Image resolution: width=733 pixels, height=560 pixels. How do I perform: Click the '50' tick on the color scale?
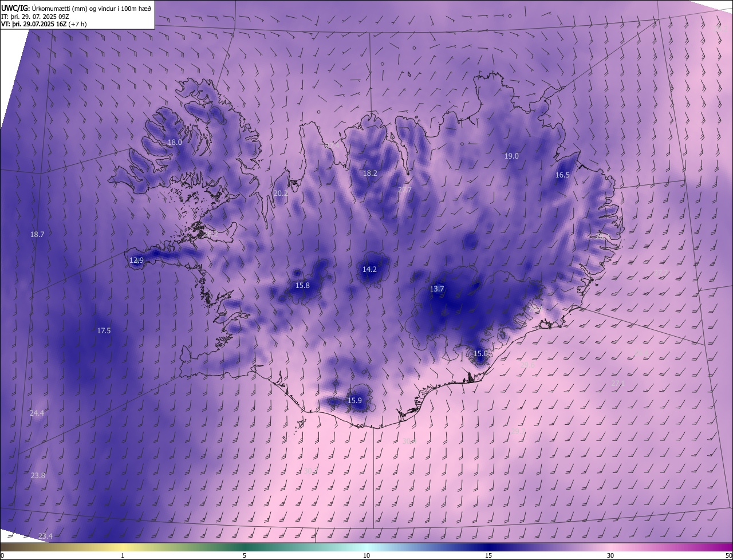click(x=728, y=555)
